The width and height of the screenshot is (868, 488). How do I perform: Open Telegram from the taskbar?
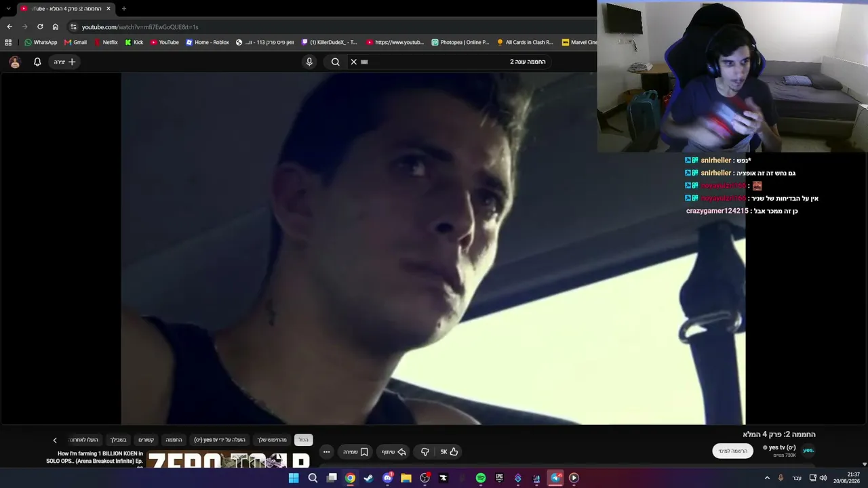(555, 478)
